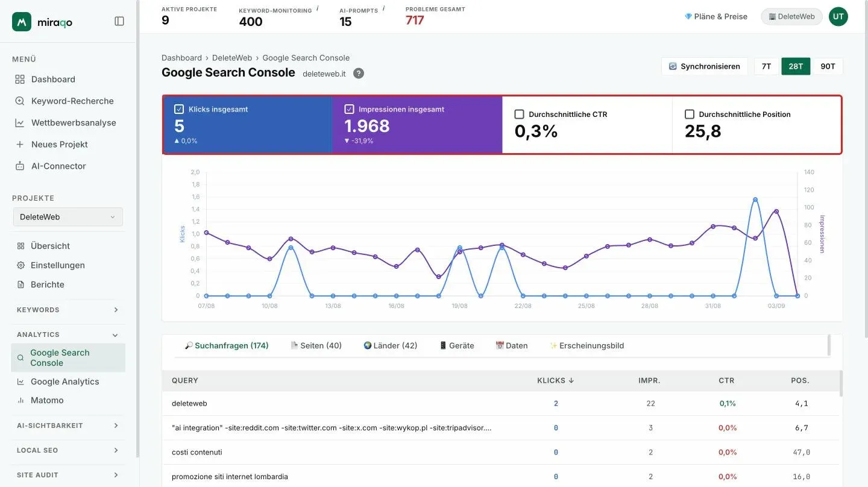Open the UT user avatar

coord(838,17)
